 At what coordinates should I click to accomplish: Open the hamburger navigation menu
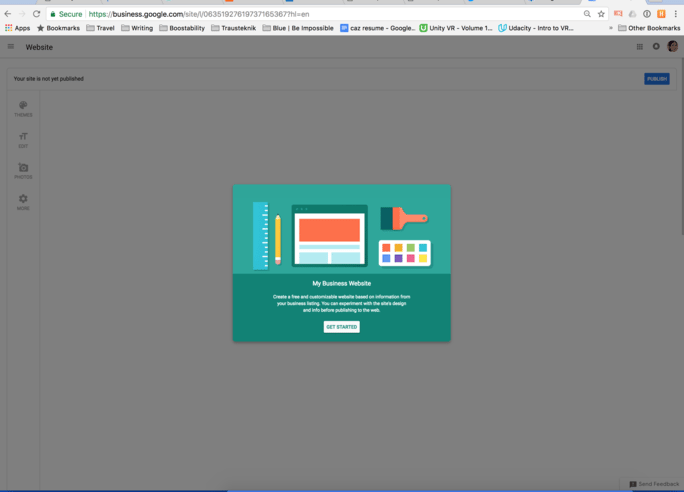[x=11, y=47]
